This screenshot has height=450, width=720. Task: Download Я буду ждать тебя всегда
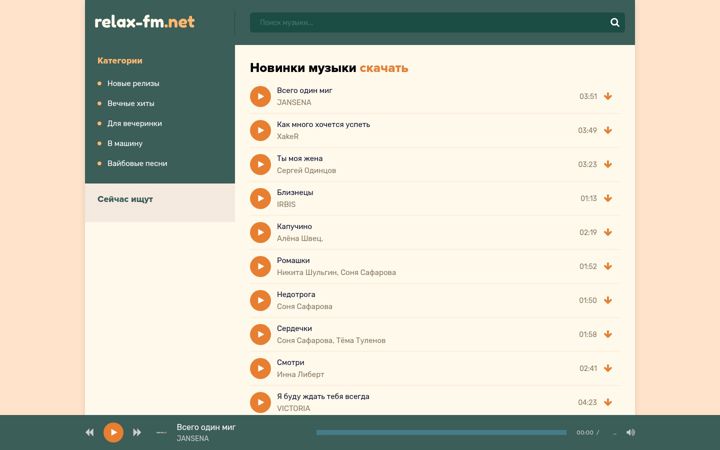(608, 402)
